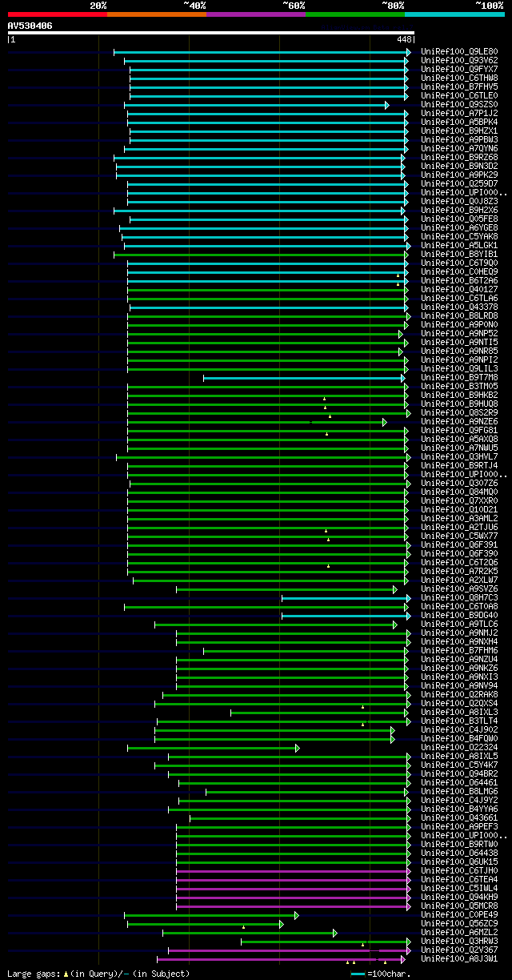
Task: Select hit UniRef100_C6THW8
Action: click(459, 78)
